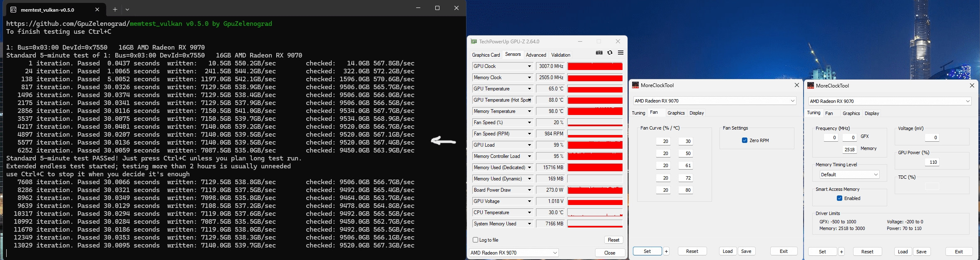Image resolution: width=980 pixels, height=260 pixels.
Task: Open GPU selector in Fan MoreClockTool window
Action: 715,101
